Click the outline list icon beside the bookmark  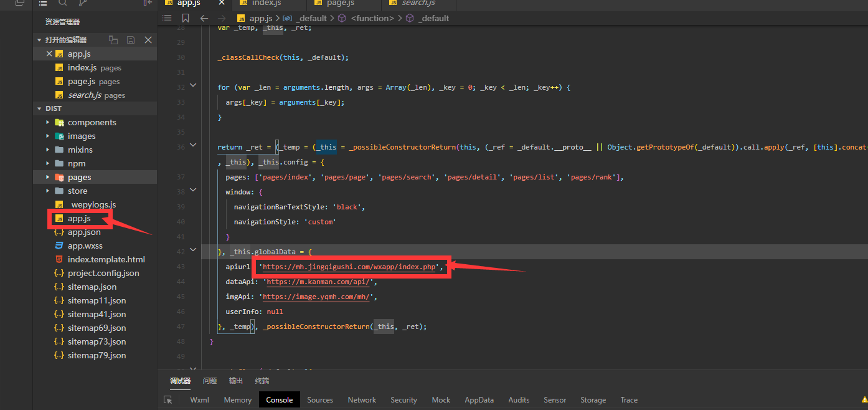(167, 18)
